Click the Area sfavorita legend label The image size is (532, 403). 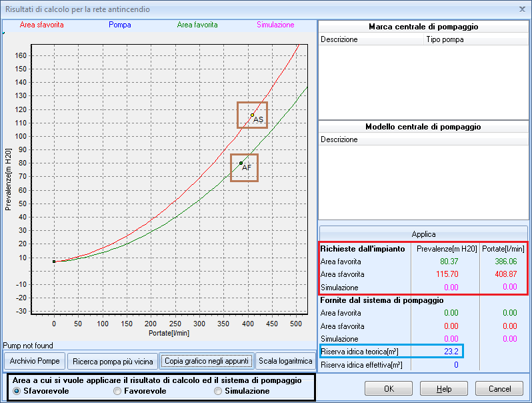42,25
